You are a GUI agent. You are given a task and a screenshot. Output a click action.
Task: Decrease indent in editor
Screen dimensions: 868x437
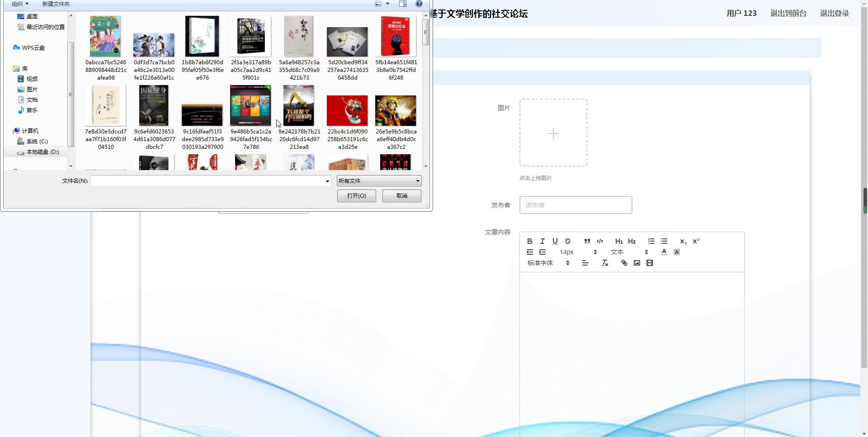pyautogui.click(x=529, y=252)
